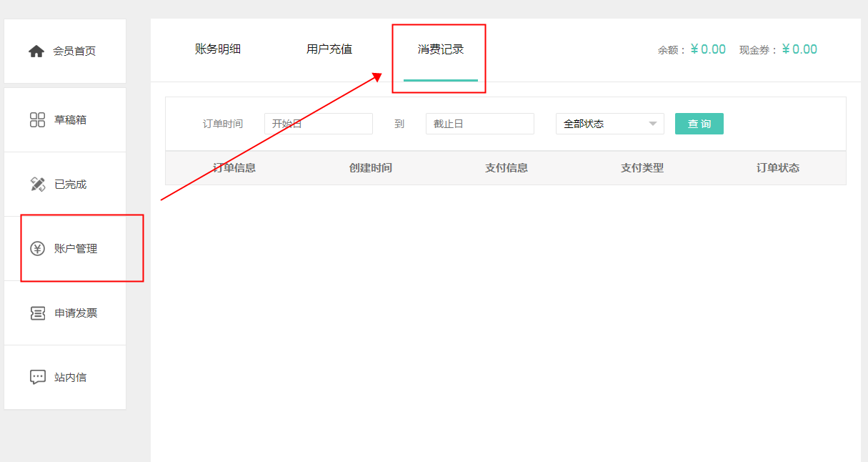Viewport: 868px width, 462px height.
Task: Open 申请发票 in the sidebar
Action: (x=65, y=313)
